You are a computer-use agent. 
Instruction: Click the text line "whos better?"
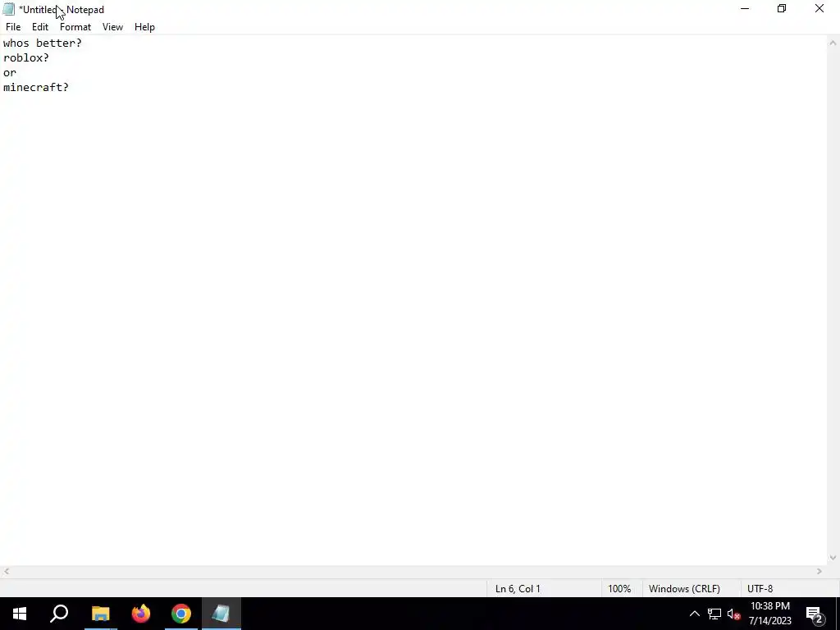pyautogui.click(x=43, y=43)
